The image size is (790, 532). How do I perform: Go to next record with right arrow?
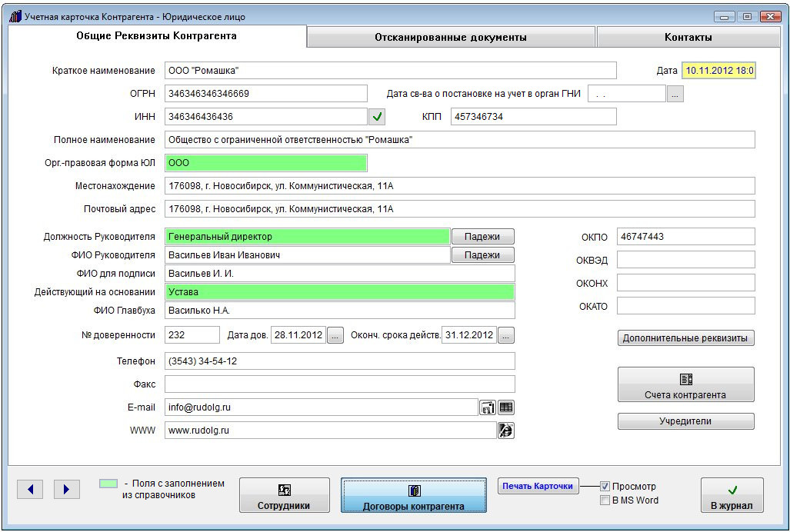pos(67,489)
